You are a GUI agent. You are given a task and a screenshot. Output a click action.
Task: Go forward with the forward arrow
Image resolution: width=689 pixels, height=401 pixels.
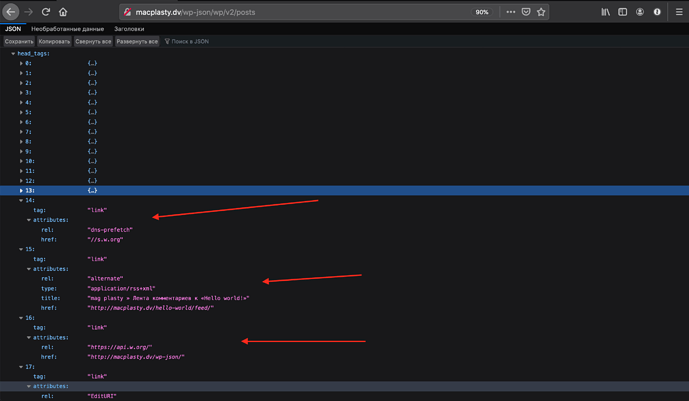point(29,12)
